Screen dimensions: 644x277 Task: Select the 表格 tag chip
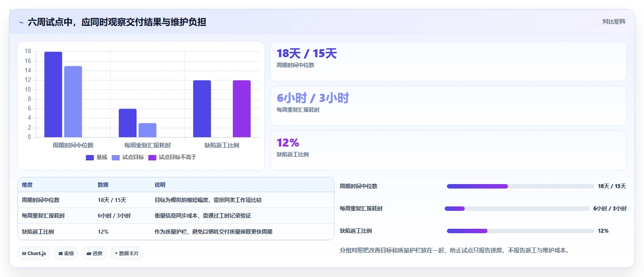point(66,253)
